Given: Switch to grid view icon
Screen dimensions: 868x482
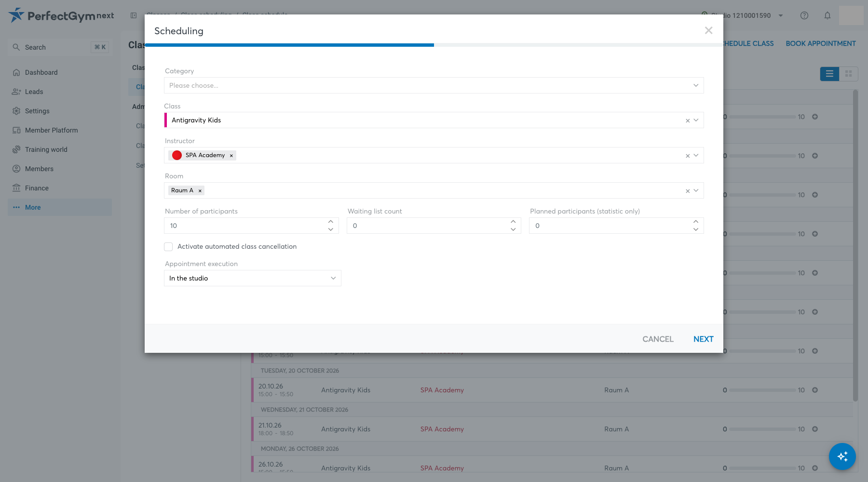Looking at the screenshot, I should click(x=849, y=74).
